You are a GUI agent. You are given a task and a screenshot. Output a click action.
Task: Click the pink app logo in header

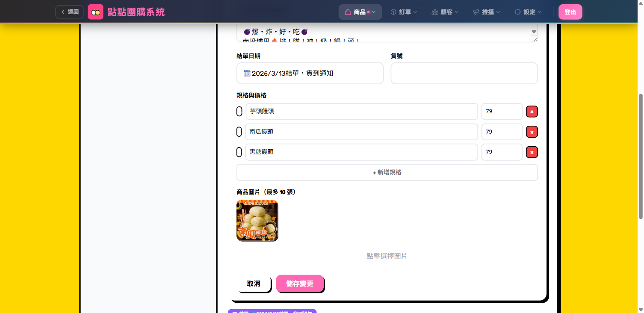click(95, 12)
